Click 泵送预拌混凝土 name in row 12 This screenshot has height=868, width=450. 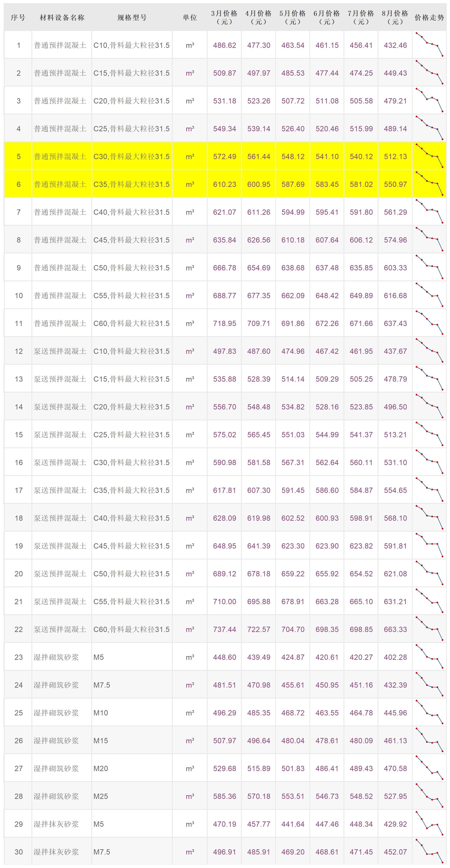coord(60,351)
